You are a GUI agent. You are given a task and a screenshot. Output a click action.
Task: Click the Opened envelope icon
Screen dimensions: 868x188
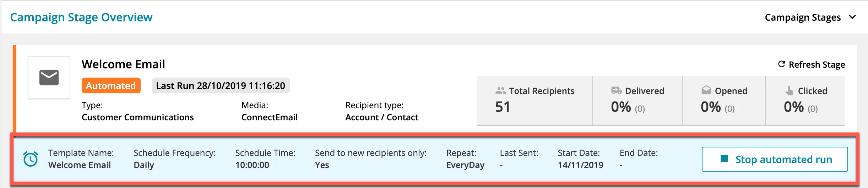[x=706, y=90]
